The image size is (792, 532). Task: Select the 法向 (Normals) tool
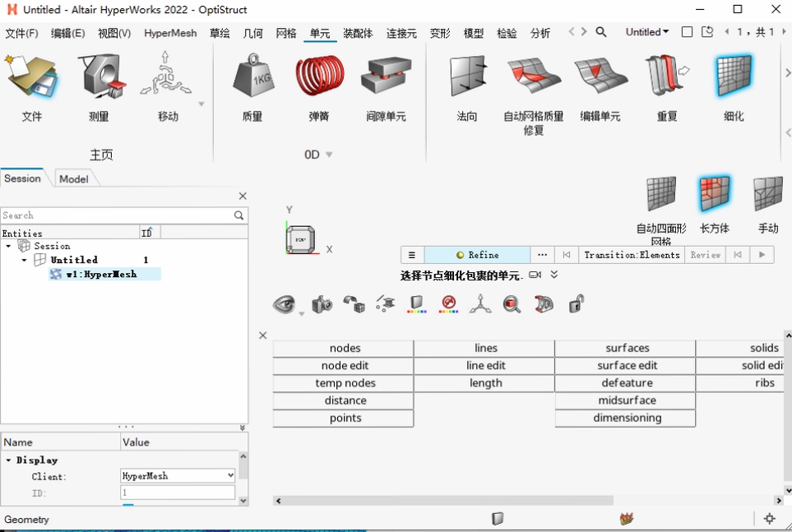pos(468,76)
